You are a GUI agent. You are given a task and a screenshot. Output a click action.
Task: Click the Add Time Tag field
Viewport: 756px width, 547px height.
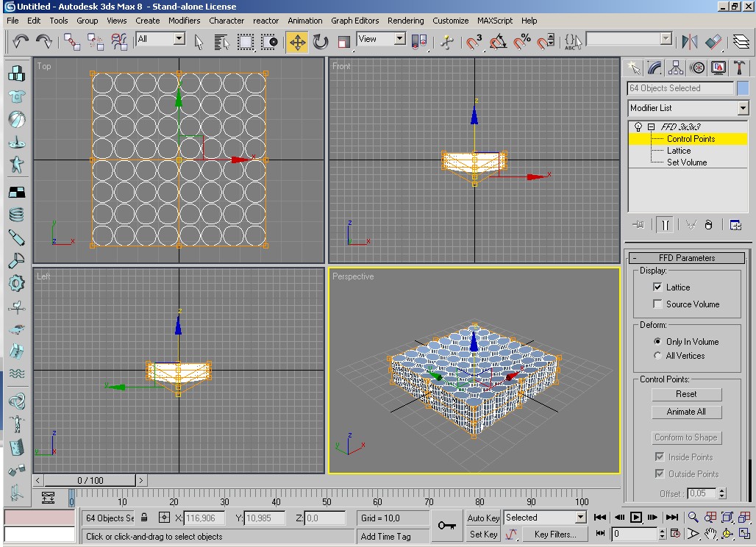393,536
